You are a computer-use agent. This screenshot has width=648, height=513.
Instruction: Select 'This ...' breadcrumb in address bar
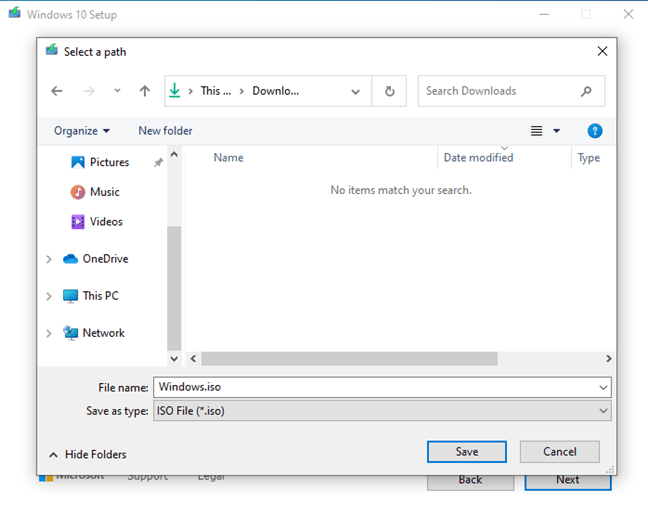[x=216, y=91]
